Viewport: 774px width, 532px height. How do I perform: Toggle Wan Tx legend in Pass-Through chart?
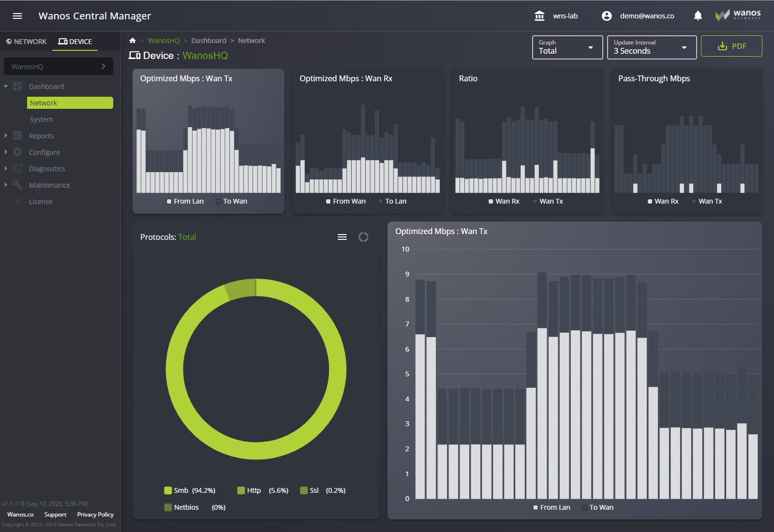tap(707, 201)
